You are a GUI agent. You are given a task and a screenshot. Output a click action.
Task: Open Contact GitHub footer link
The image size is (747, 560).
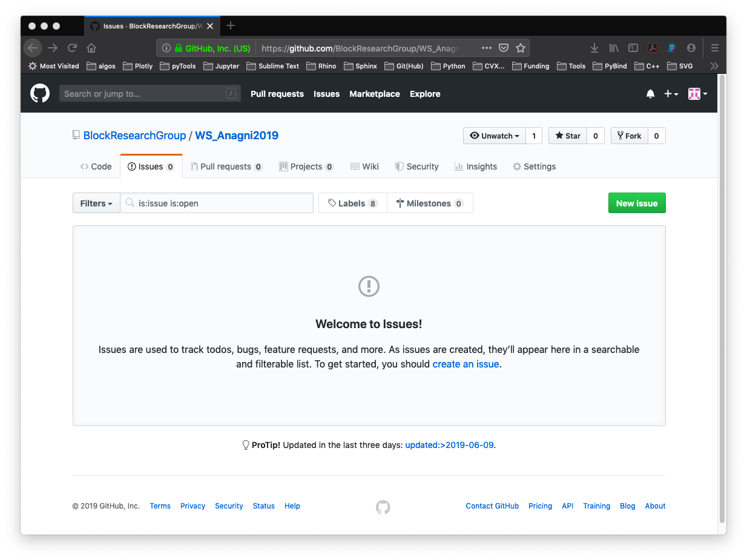pos(492,506)
